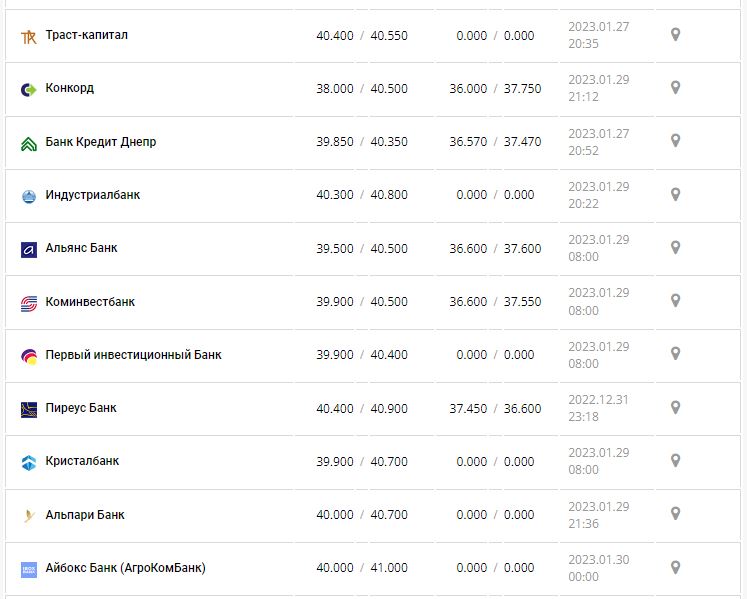Click Банк Кредит Днепр rate 36.570 / 37.470
Viewport: 747px width, 599px height.
tap(495, 142)
